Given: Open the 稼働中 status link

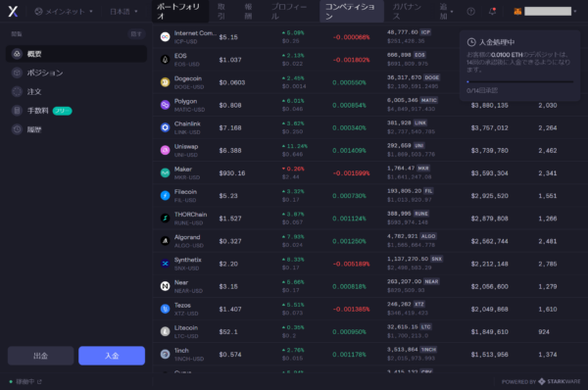Looking at the screenshot, I should tap(25, 382).
